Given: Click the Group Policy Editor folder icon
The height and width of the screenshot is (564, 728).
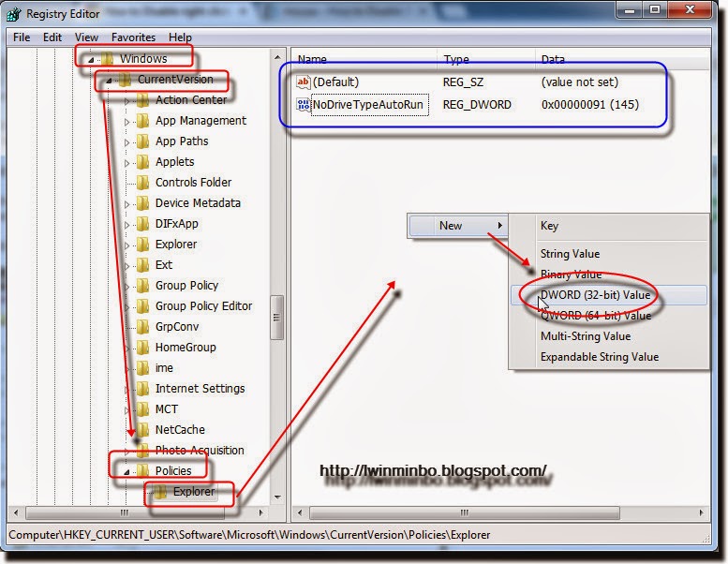Looking at the screenshot, I should (x=142, y=306).
